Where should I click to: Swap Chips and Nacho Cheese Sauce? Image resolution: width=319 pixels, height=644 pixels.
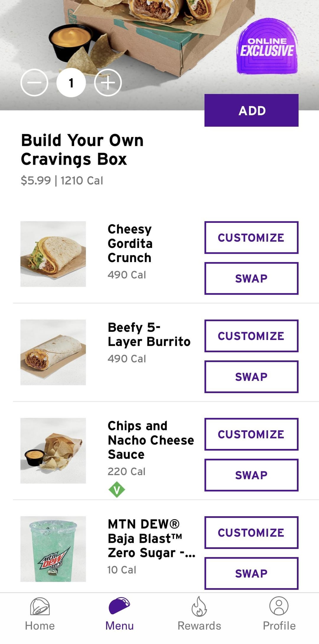pyautogui.click(x=251, y=475)
